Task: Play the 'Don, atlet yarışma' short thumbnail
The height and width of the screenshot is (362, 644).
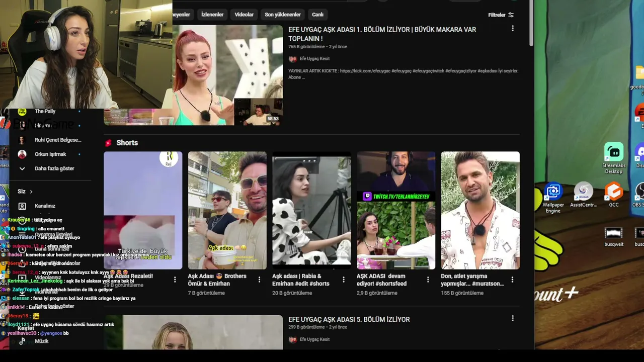Action: 480,211
